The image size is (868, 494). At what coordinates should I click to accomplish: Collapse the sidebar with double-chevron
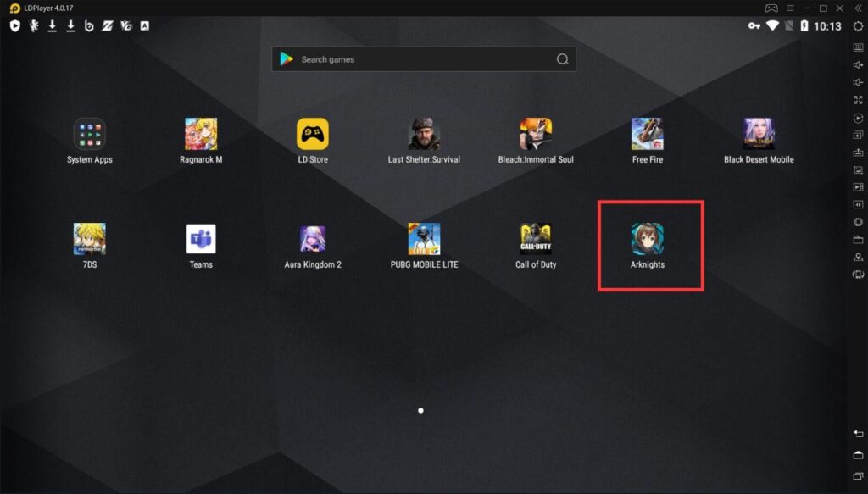click(858, 8)
